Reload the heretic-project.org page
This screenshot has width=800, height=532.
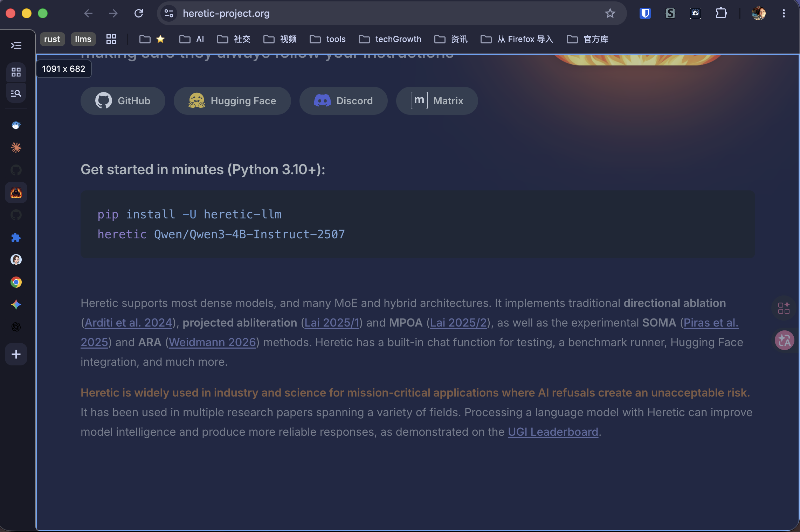click(x=139, y=13)
